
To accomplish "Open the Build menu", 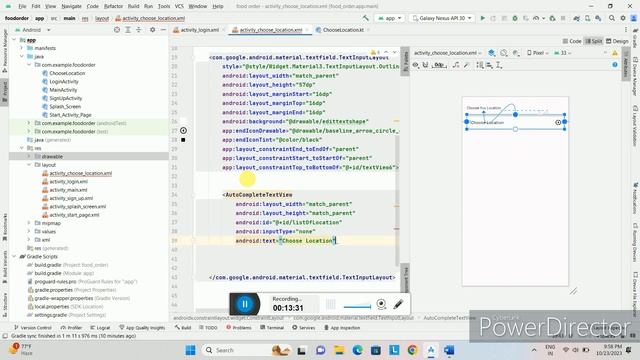I will tap(133, 7).
